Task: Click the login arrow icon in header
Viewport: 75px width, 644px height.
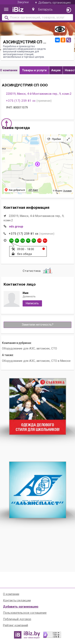Action: click(x=68, y=10)
